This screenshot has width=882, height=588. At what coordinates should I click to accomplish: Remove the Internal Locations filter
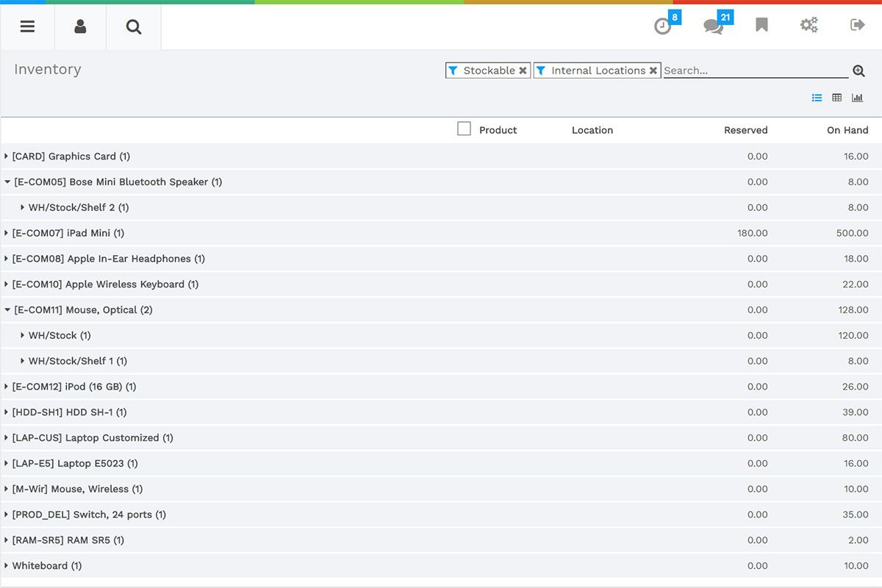pyautogui.click(x=653, y=71)
